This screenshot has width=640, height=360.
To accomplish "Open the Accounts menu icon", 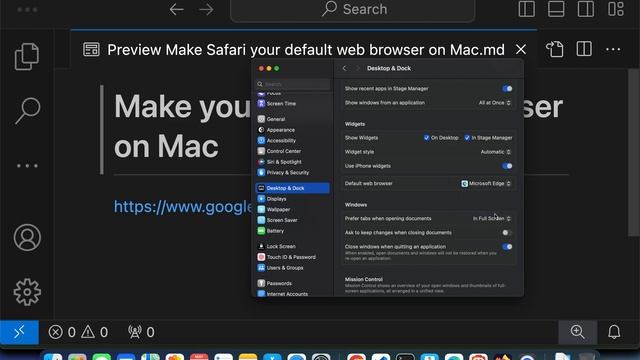I will (x=27, y=237).
